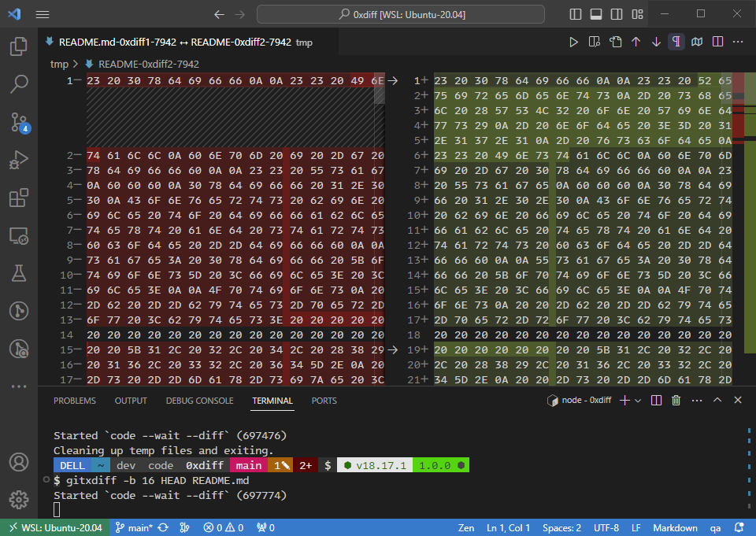Image resolution: width=756 pixels, height=536 pixels.
Task: Open additional views ellipsis in activity bar
Action: (19, 386)
